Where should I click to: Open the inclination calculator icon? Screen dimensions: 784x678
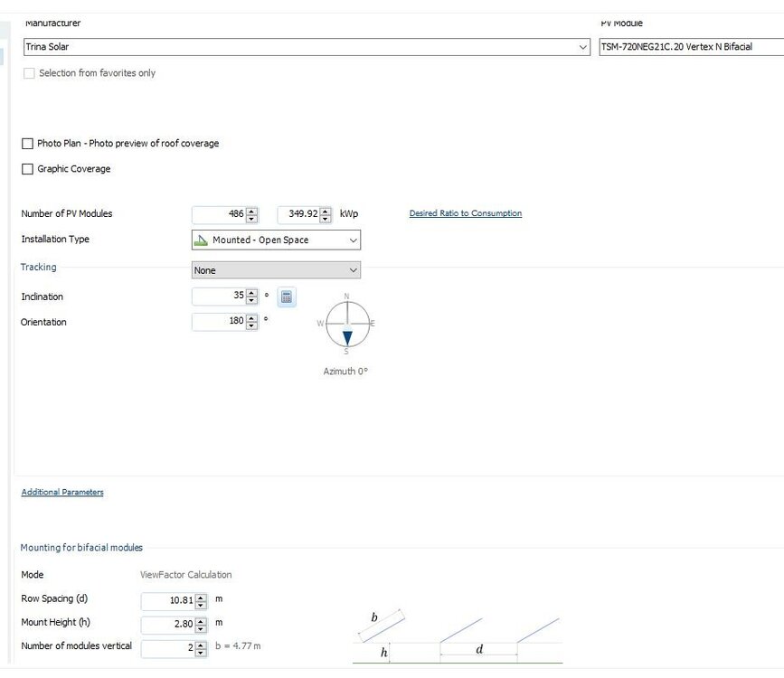[286, 297]
